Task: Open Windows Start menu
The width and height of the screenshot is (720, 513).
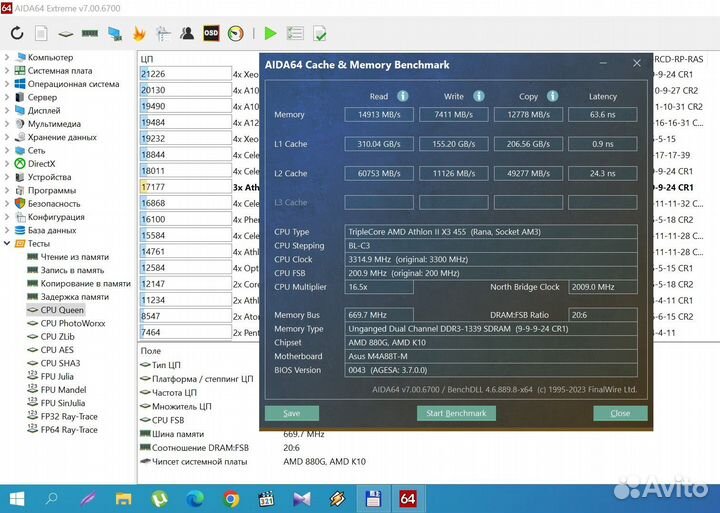Action: 17,499
